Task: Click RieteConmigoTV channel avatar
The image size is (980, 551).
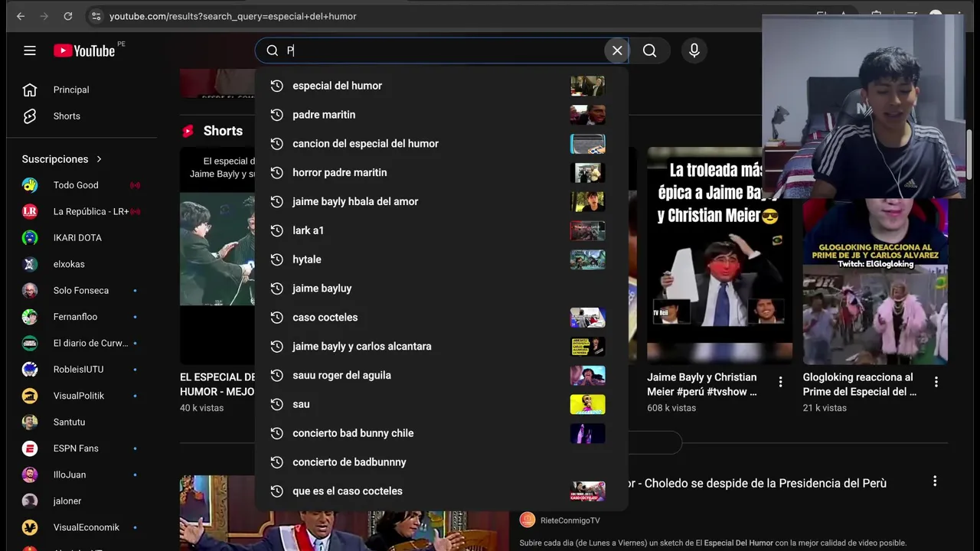Action: [x=528, y=520]
